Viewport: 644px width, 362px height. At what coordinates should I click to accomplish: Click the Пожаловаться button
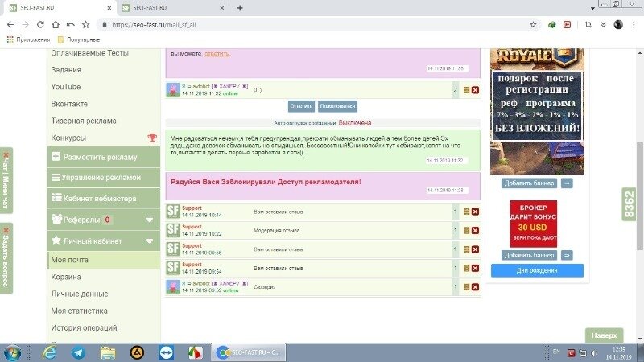337,106
